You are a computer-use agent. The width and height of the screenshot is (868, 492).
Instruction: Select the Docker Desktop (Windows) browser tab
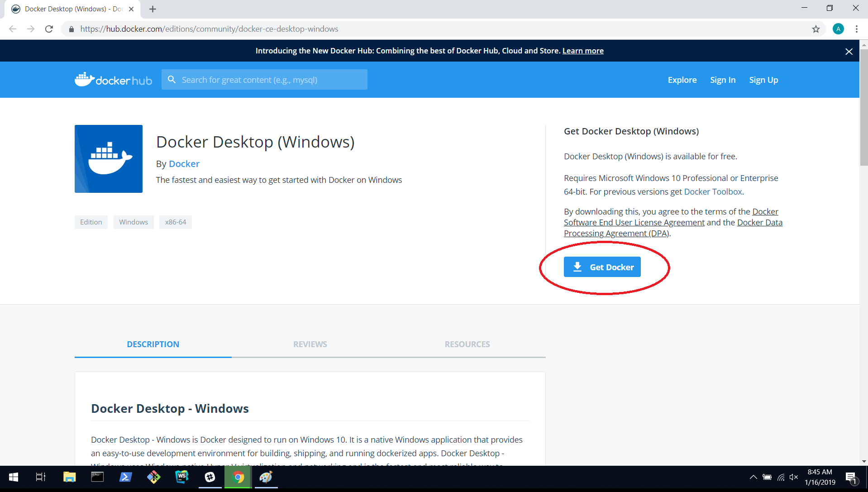[72, 9]
